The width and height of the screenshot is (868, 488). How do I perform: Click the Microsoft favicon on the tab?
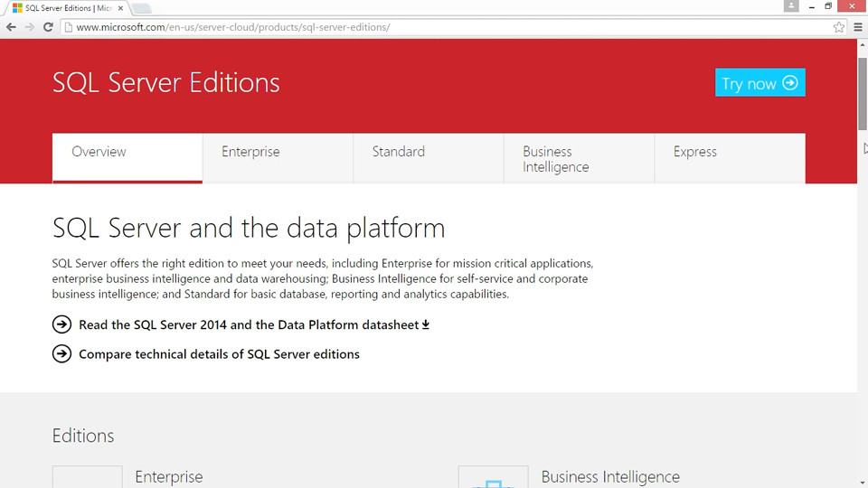click(18, 8)
